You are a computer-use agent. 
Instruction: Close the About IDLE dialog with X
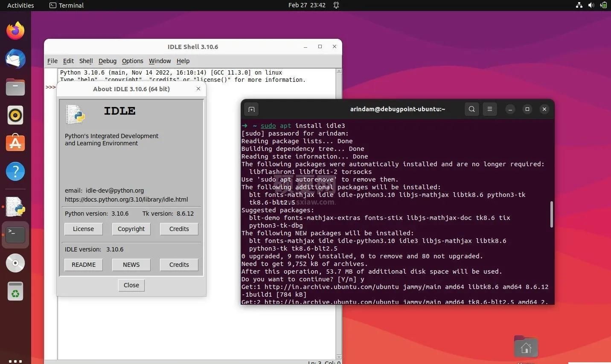pyautogui.click(x=198, y=89)
